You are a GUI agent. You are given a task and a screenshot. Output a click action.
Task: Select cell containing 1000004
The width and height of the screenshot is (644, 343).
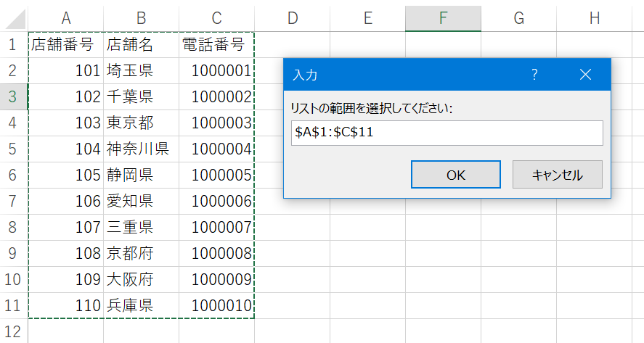click(x=217, y=149)
